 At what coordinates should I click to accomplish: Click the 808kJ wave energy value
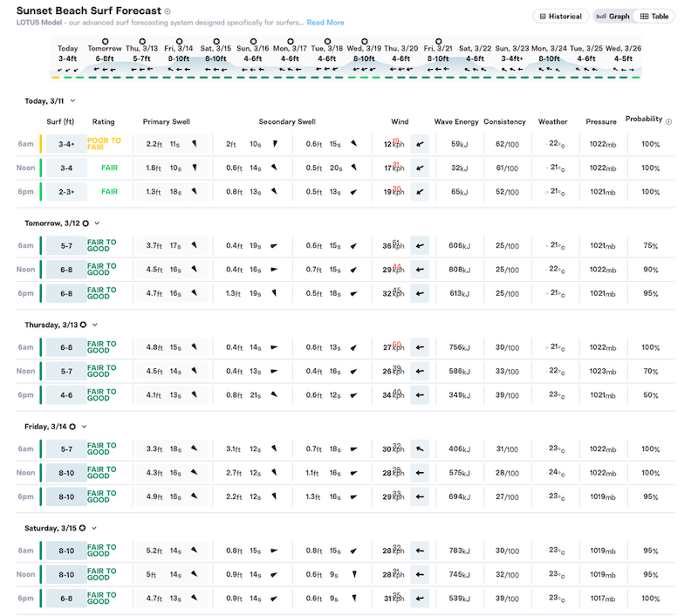[460, 270]
